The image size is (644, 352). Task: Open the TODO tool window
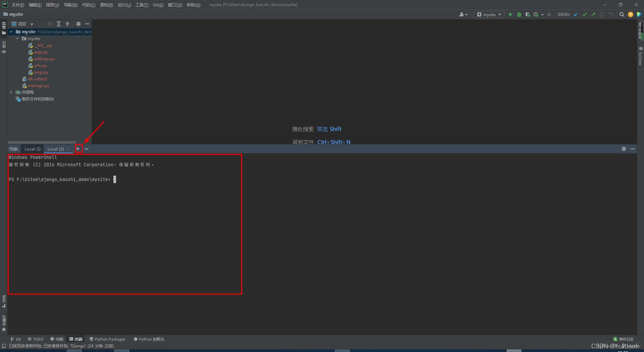pyautogui.click(x=36, y=339)
